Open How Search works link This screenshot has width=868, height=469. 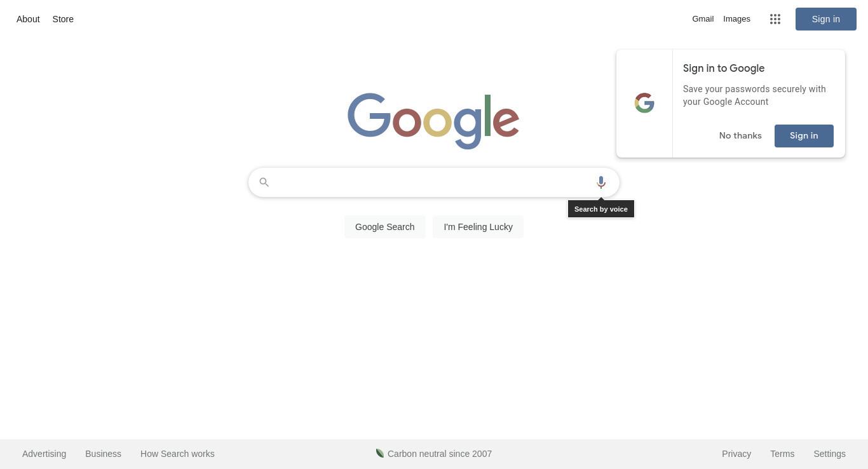click(177, 454)
